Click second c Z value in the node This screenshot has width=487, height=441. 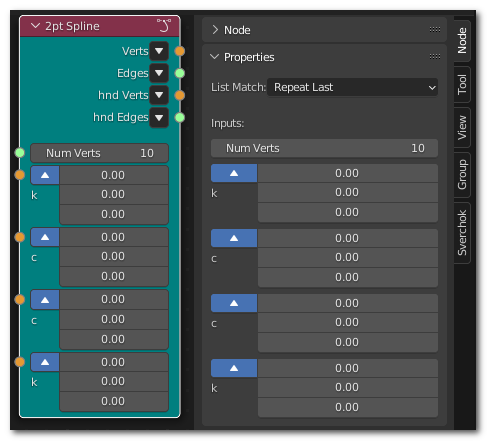[x=114, y=339]
